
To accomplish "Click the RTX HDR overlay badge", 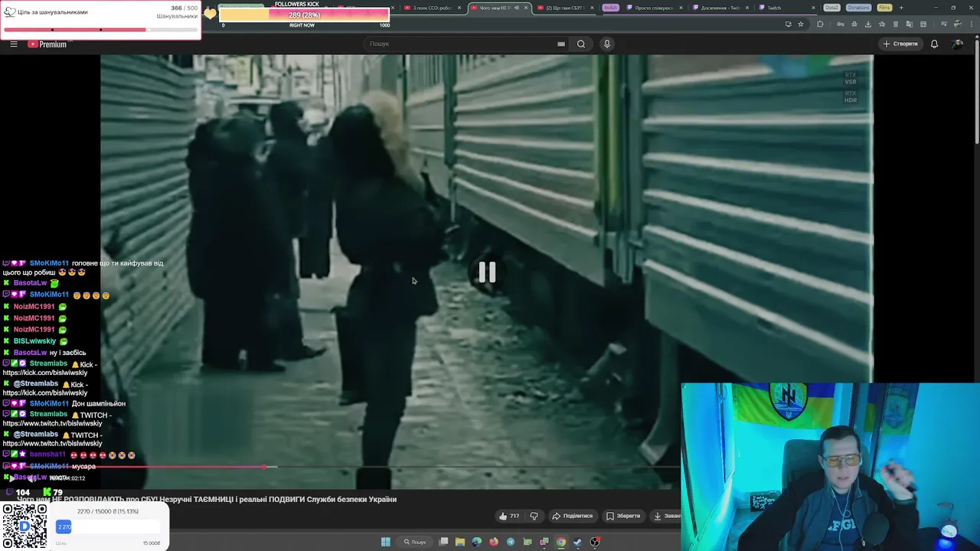I will [850, 96].
